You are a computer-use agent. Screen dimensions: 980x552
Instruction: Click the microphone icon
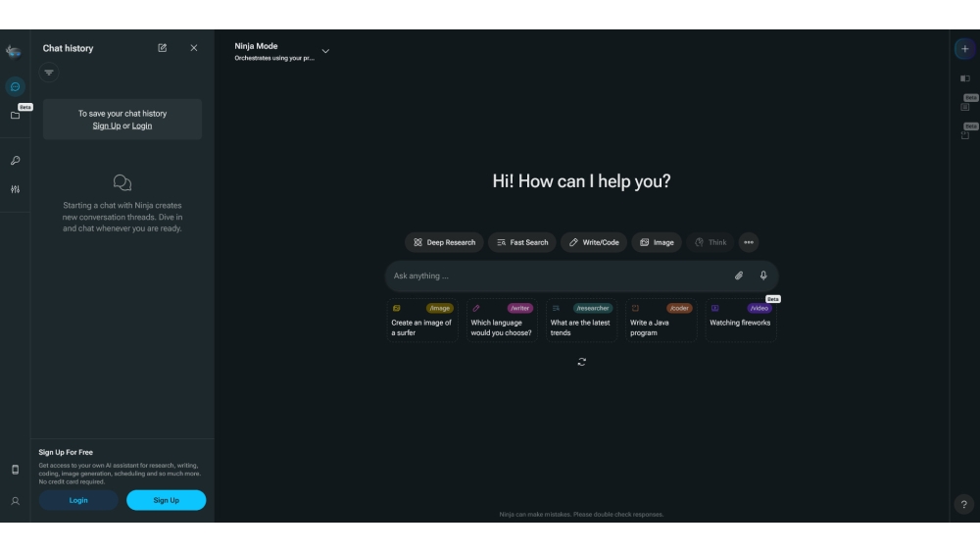763,276
